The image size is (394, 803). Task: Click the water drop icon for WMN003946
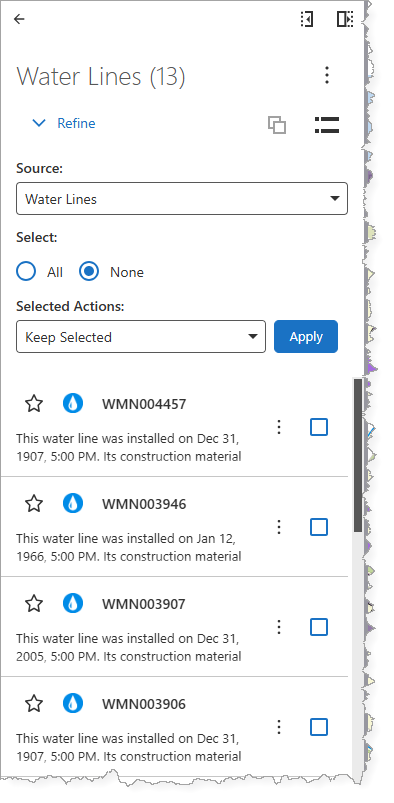[x=73, y=504]
